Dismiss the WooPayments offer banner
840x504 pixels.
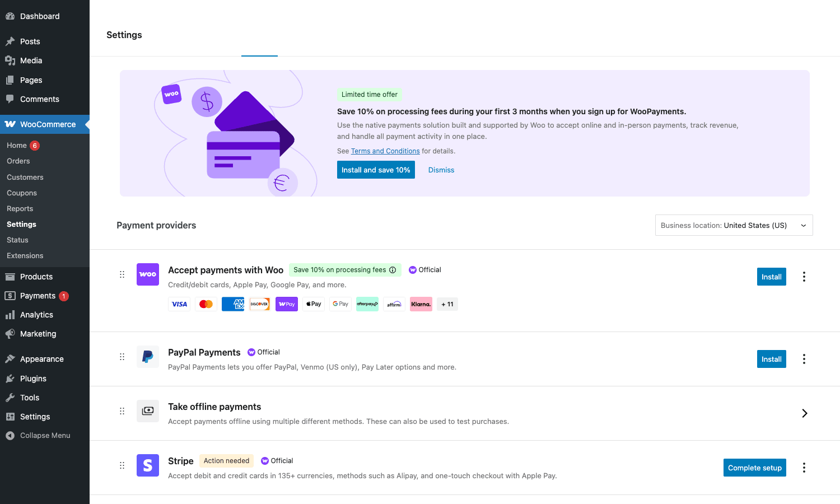click(x=441, y=170)
